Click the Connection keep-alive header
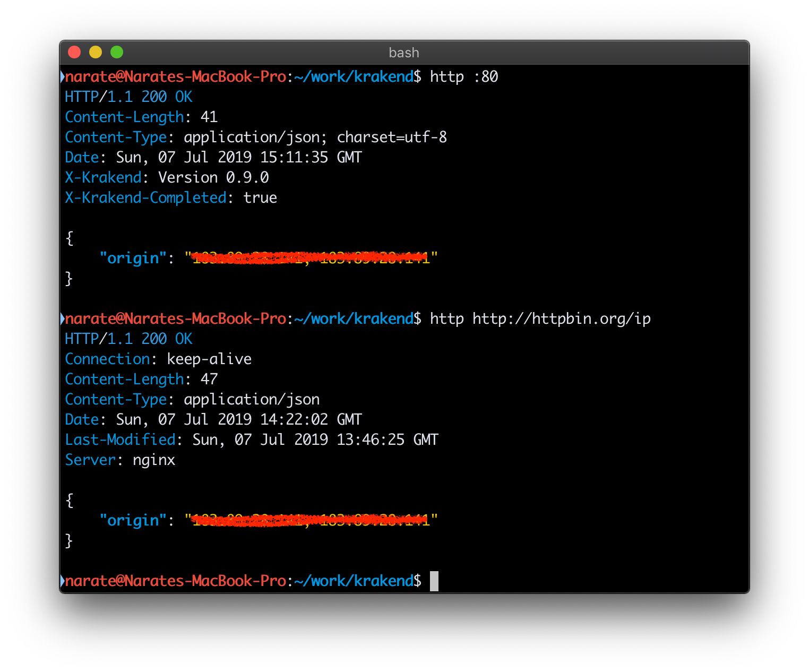Viewport: 809px width, 672px height. pyautogui.click(x=158, y=359)
